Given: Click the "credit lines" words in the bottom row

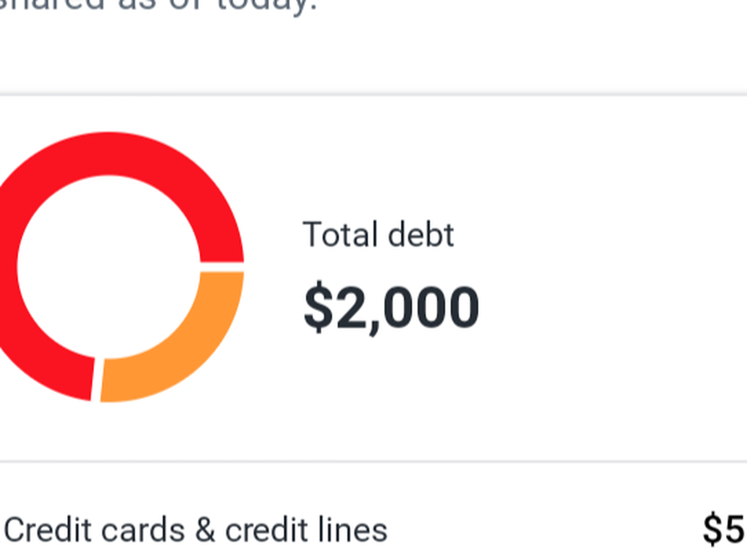Looking at the screenshot, I should click(x=306, y=531).
